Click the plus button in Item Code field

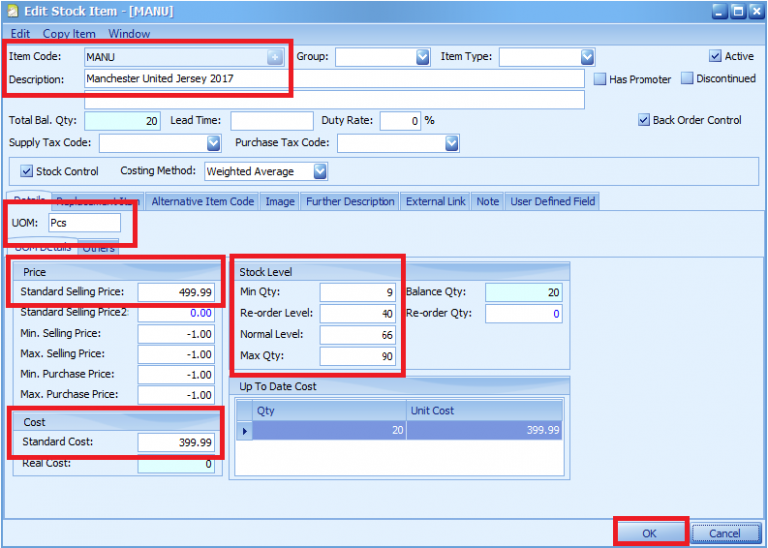275,57
